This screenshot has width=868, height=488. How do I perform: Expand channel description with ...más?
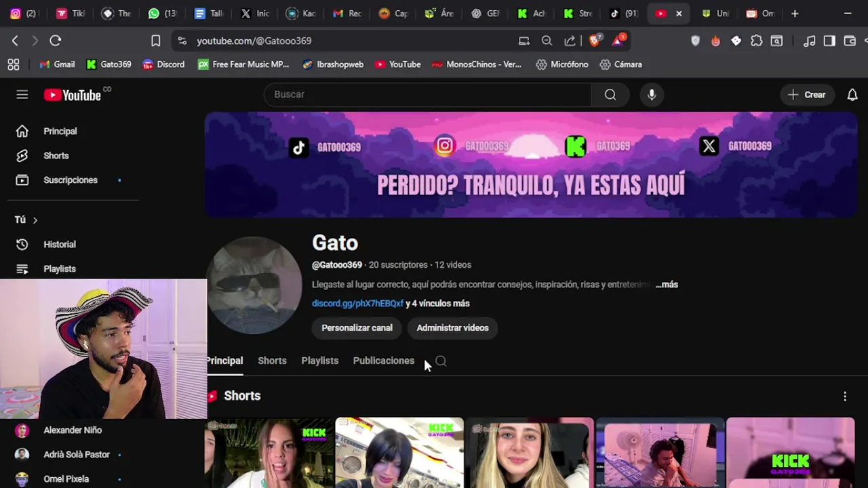tap(667, 285)
